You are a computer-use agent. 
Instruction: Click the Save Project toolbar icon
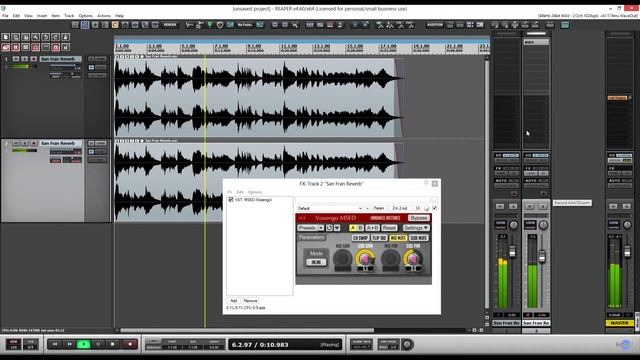[26, 37]
